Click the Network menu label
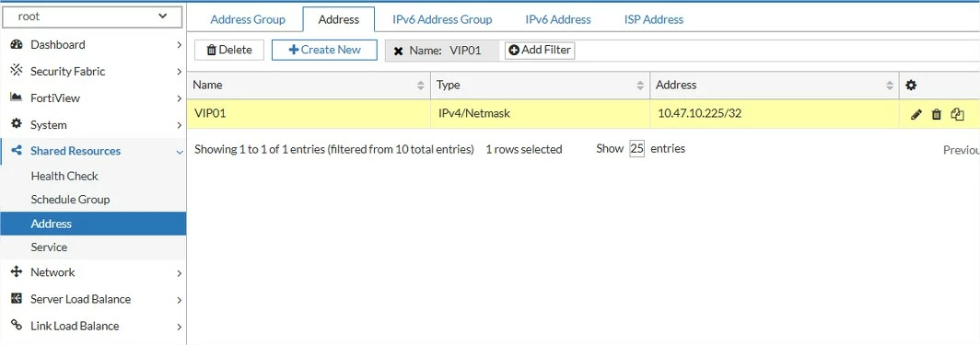980x345 pixels. pos(52,272)
